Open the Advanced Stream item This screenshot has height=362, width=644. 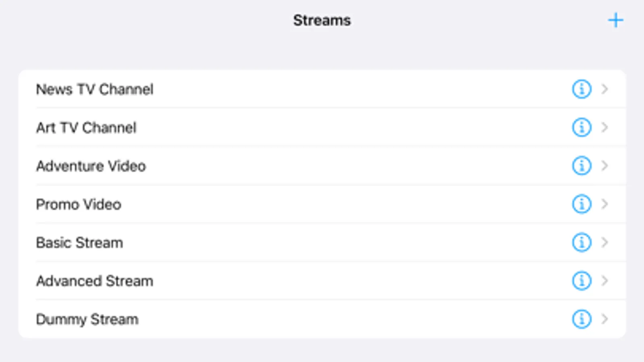95,281
